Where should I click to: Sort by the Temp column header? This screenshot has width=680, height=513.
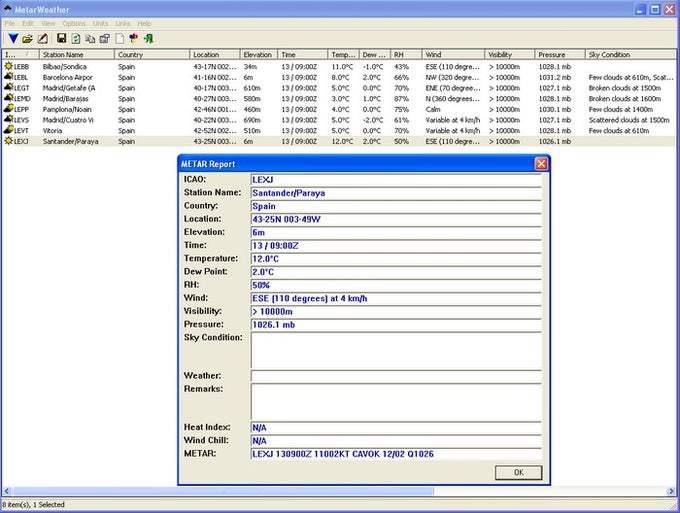pyautogui.click(x=343, y=55)
